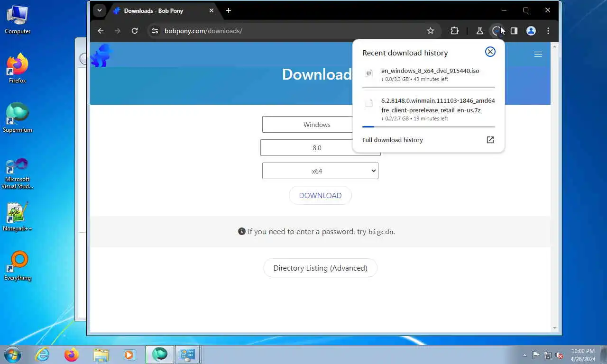Show hidden system tray icons
This screenshot has width=607, height=364.
pyautogui.click(x=524, y=355)
